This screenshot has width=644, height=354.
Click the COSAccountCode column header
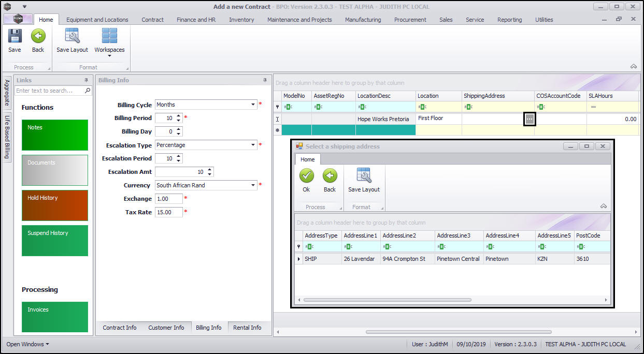pos(561,96)
